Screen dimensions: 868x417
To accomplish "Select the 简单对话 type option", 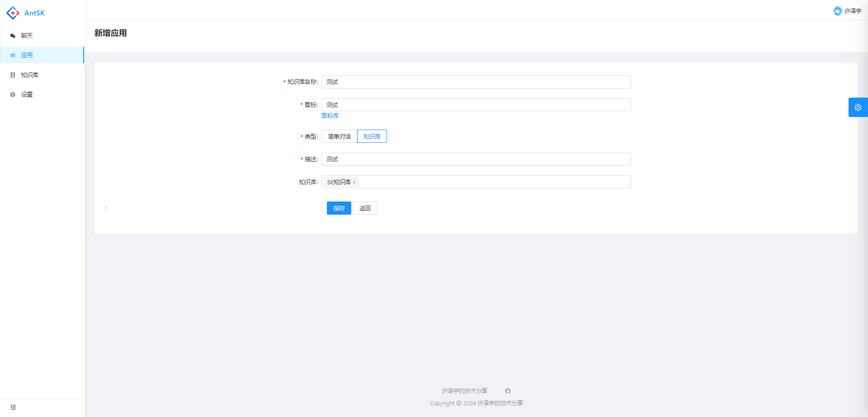I will coord(339,136).
